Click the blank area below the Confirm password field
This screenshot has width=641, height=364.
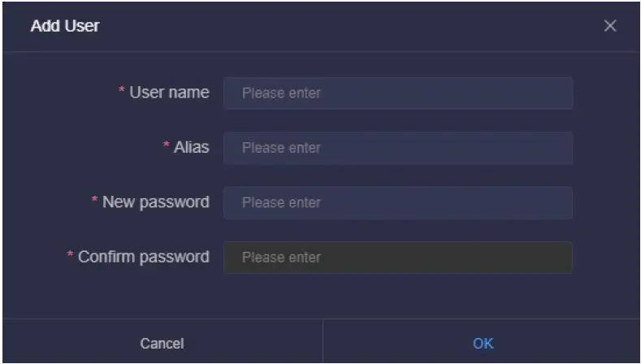point(398,297)
